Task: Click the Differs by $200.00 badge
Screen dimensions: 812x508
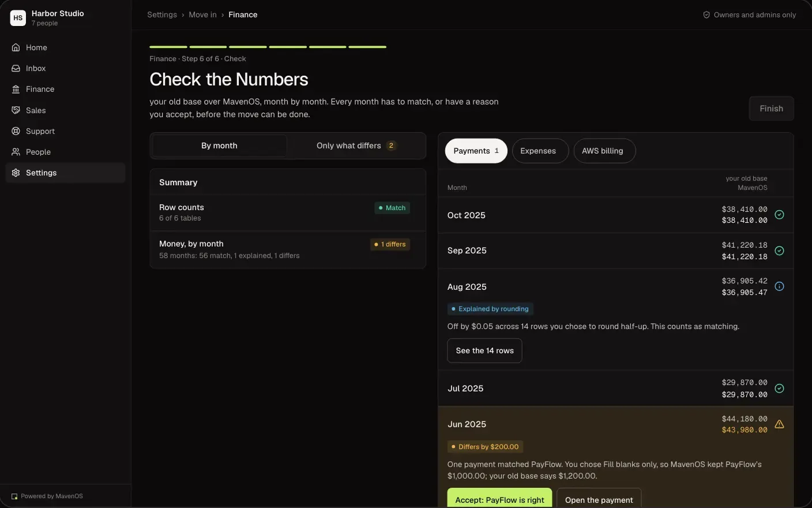Action: pos(486,447)
